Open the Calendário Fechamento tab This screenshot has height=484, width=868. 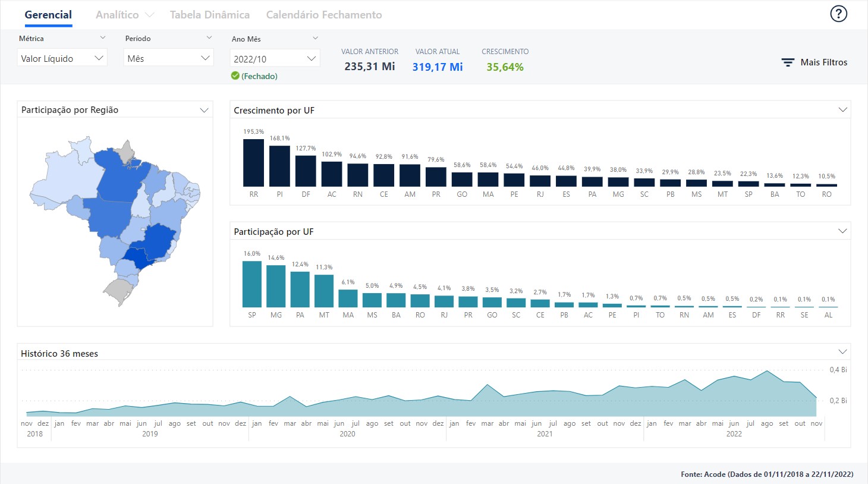pyautogui.click(x=324, y=15)
